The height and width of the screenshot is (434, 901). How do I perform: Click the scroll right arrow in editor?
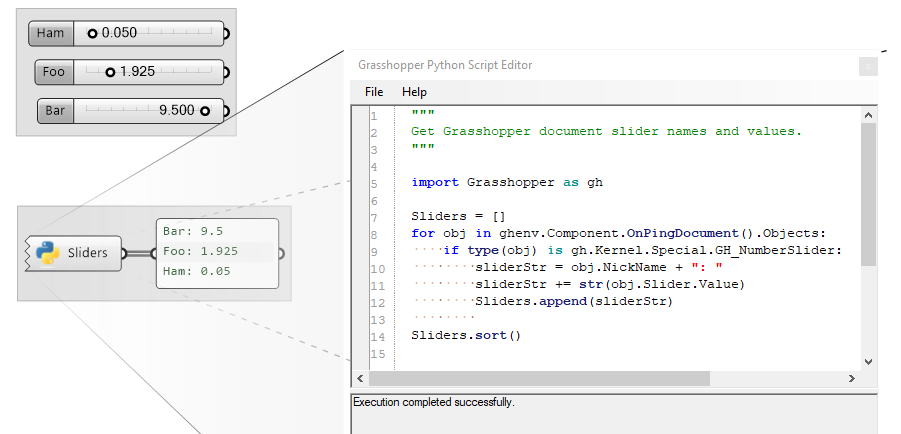coord(852,378)
